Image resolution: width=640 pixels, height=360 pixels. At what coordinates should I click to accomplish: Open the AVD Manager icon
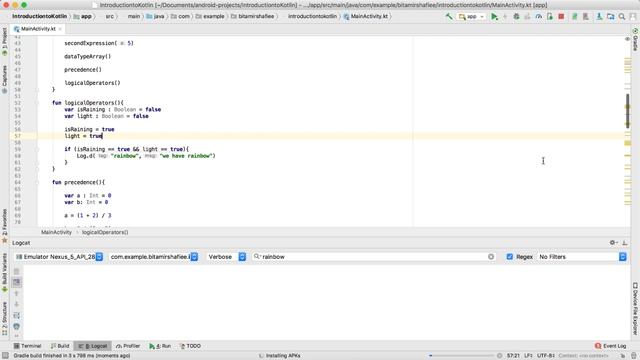(586, 16)
